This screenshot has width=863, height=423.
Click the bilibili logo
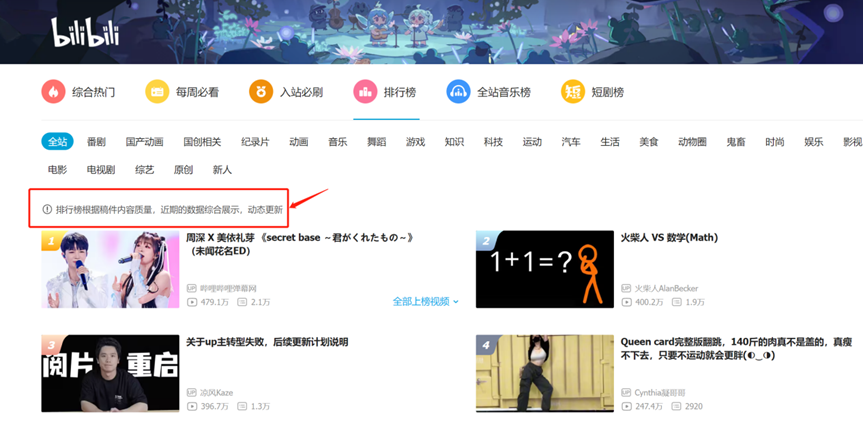[85, 33]
